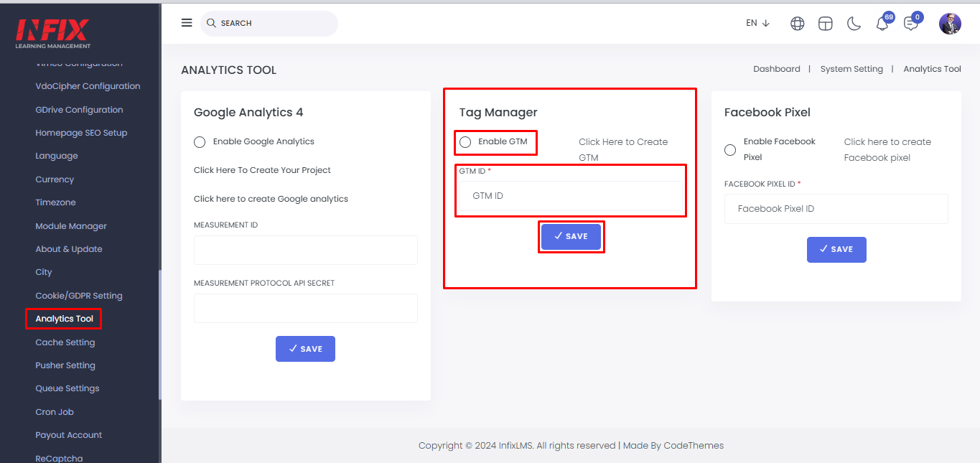Open Module Manager in sidebar
This screenshot has height=463, width=980.
pos(71,226)
